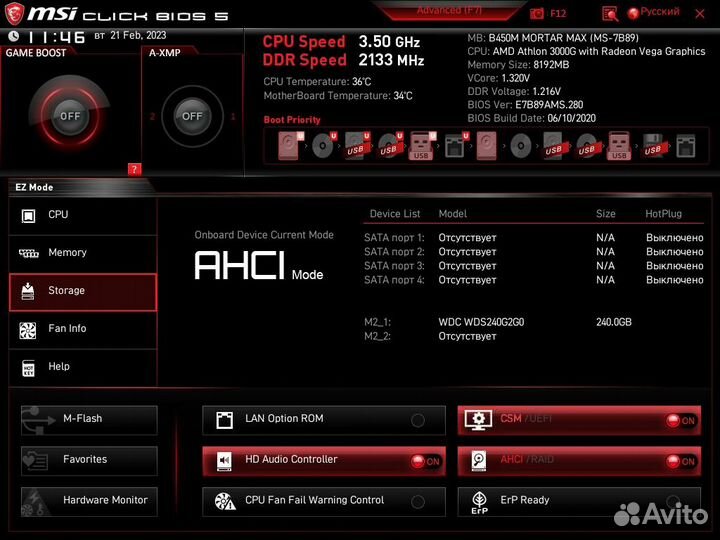The width and height of the screenshot is (720, 540).
Task: Click the BIOS Ver E7B89AMS.280 line
Action: pyautogui.click(x=525, y=105)
